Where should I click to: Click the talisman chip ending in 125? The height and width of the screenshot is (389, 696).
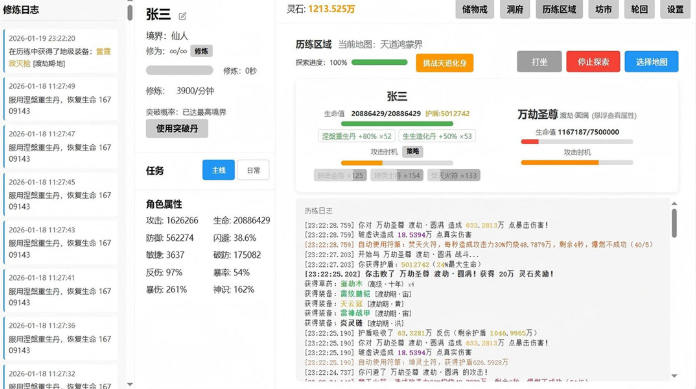(340, 175)
